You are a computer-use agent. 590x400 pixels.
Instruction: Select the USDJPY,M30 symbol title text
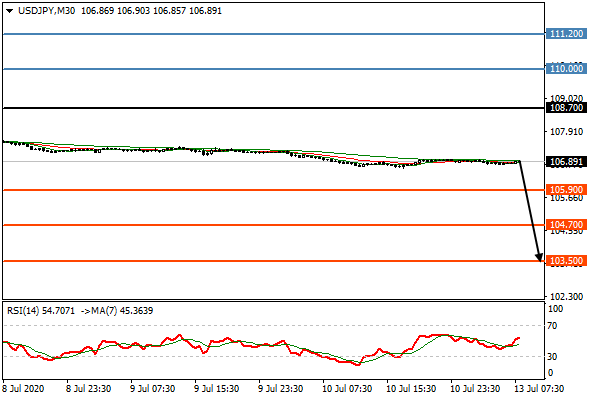[x=46, y=11]
